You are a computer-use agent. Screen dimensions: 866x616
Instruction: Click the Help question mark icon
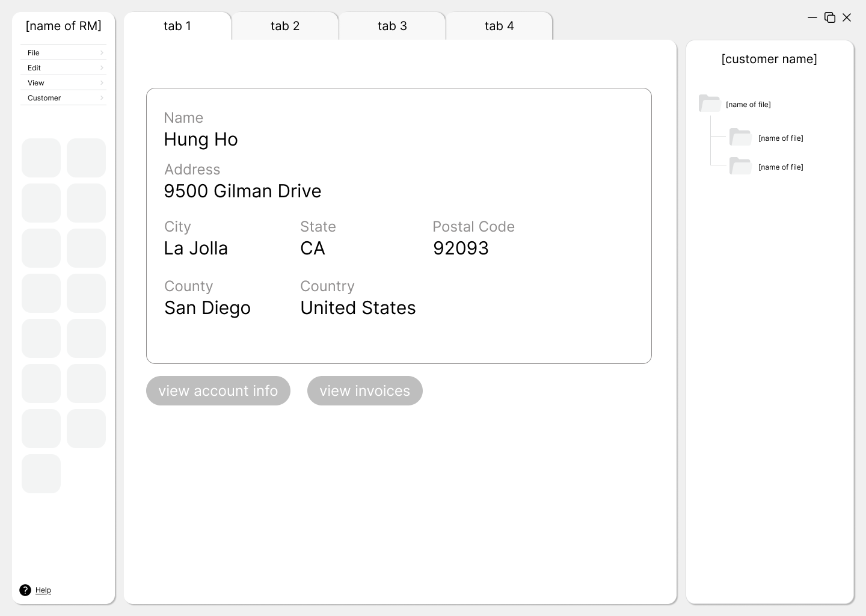[x=25, y=590]
